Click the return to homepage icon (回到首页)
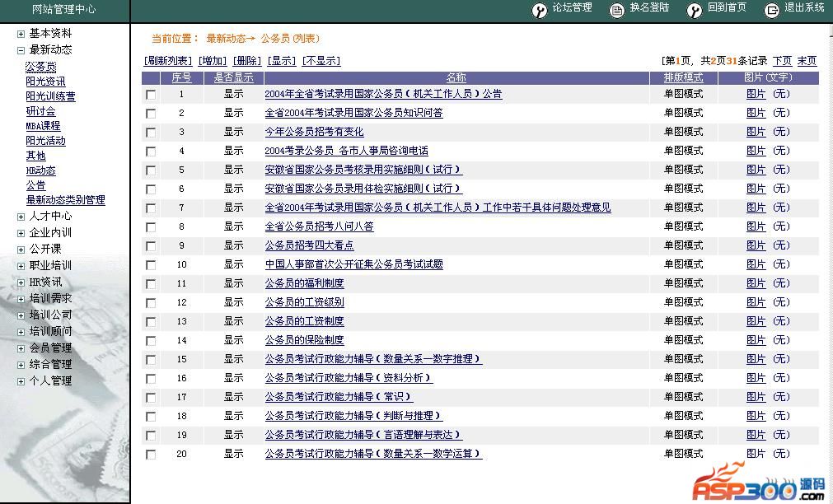This screenshot has height=504, width=833. tap(695, 11)
